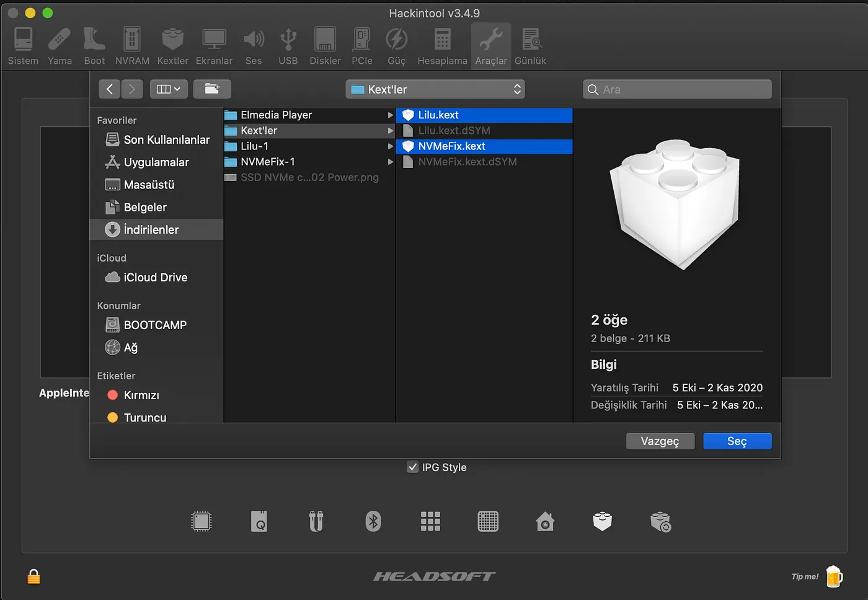
Task: Click the Tip me beer mug icon
Action: click(x=834, y=576)
